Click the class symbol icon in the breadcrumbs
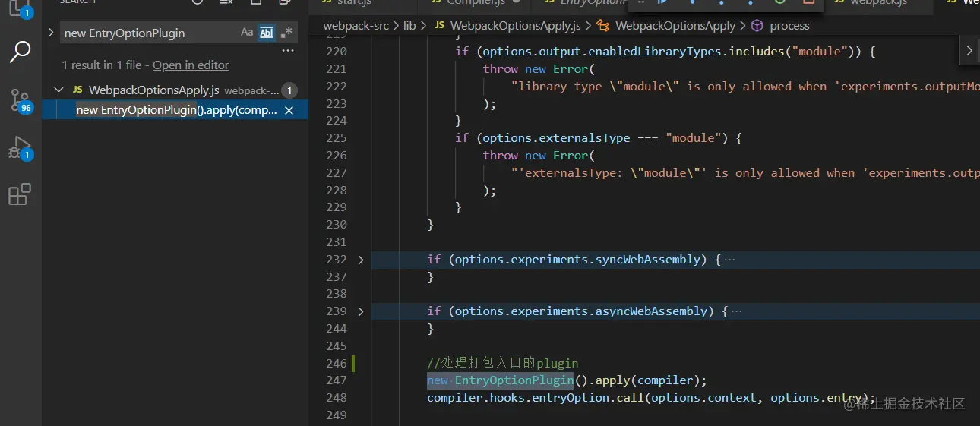Viewport: 980px width, 426px height. pos(603,26)
